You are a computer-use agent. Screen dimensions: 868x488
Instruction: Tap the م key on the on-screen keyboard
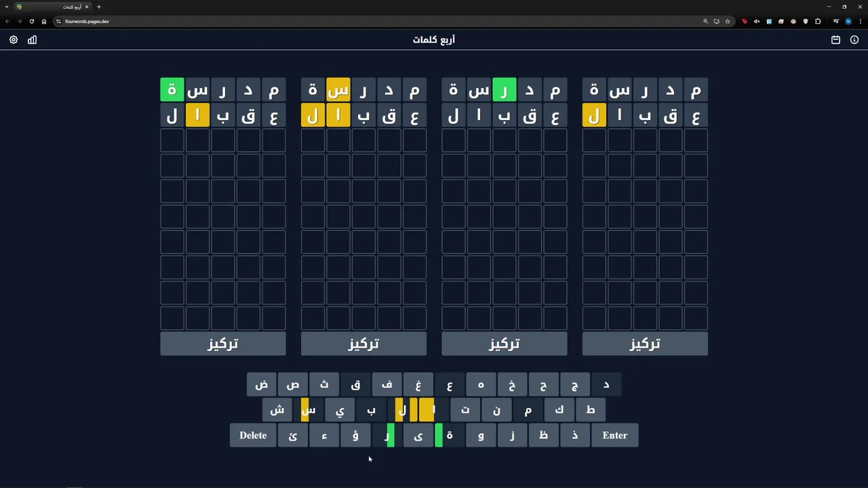coord(528,409)
